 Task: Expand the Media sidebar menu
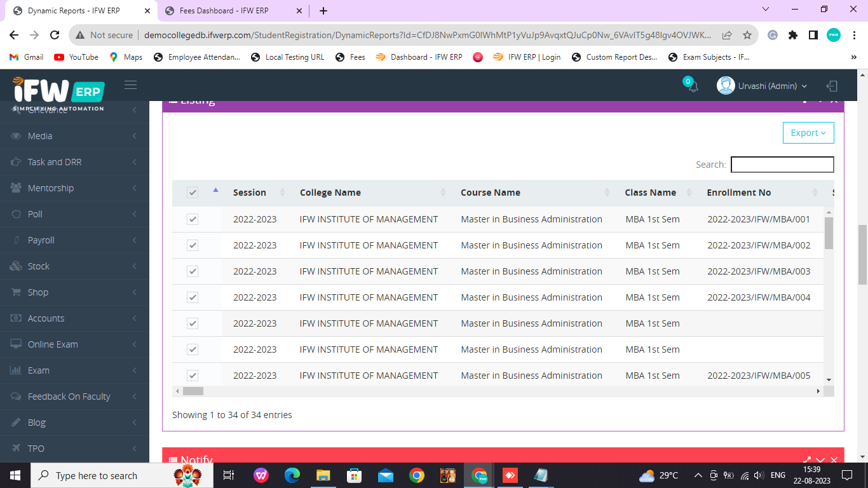[74, 136]
